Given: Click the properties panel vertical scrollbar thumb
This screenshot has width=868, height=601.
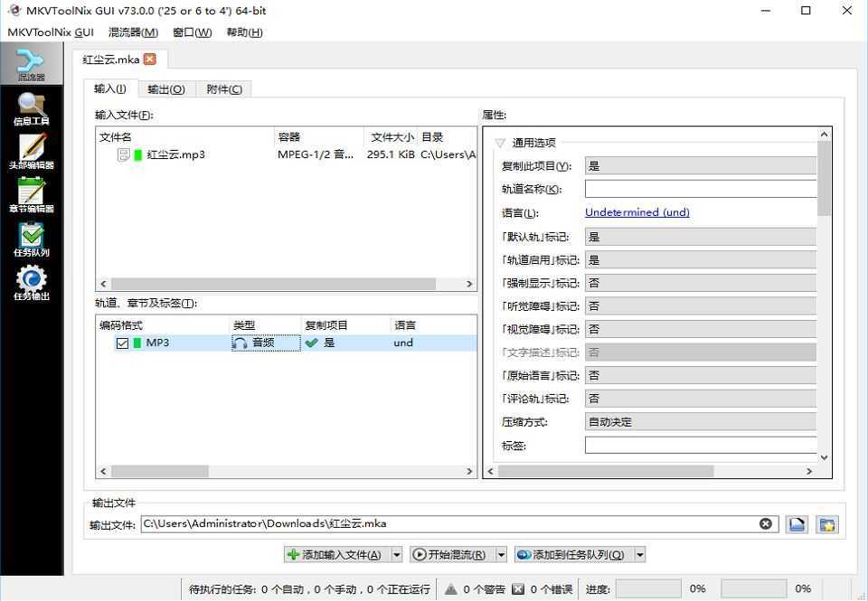Looking at the screenshot, I should click(824, 178).
